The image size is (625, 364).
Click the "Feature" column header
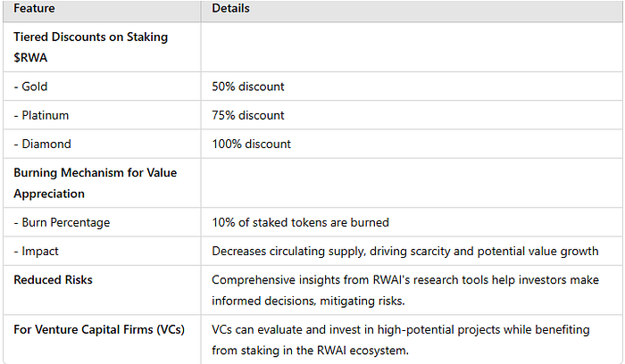(37, 9)
